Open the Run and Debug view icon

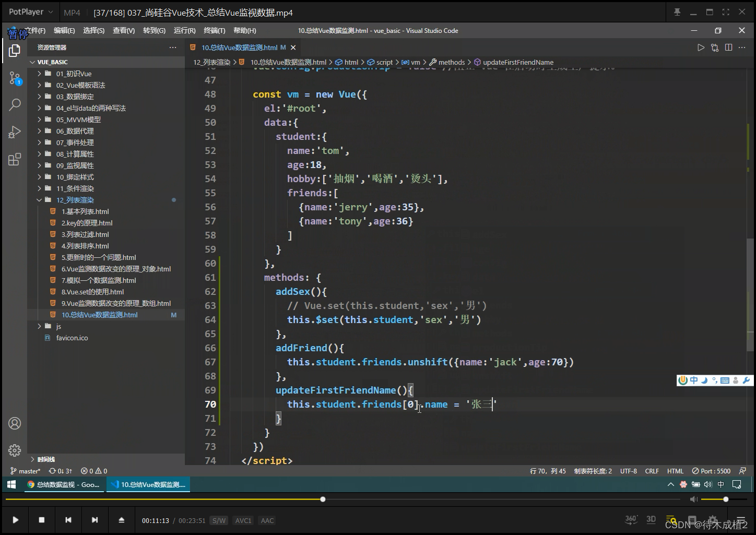(15, 132)
